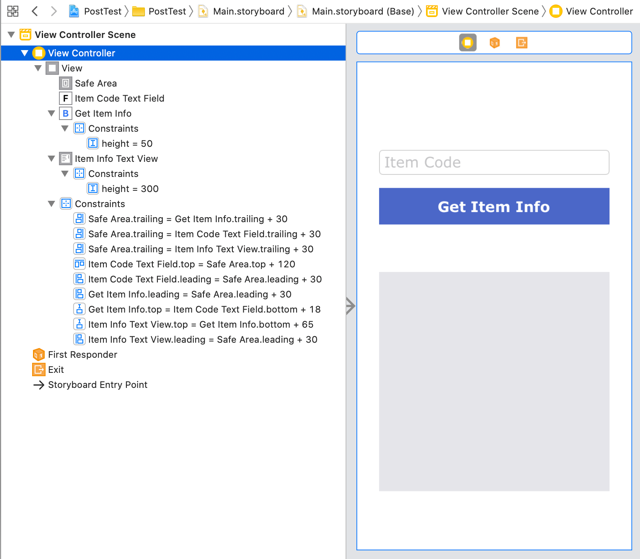Click the Item Code text field on canvas
Screen dimensions: 640x559
[494, 162]
